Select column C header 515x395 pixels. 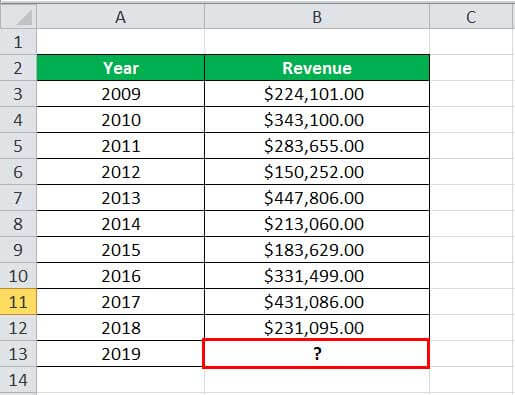[472, 16]
